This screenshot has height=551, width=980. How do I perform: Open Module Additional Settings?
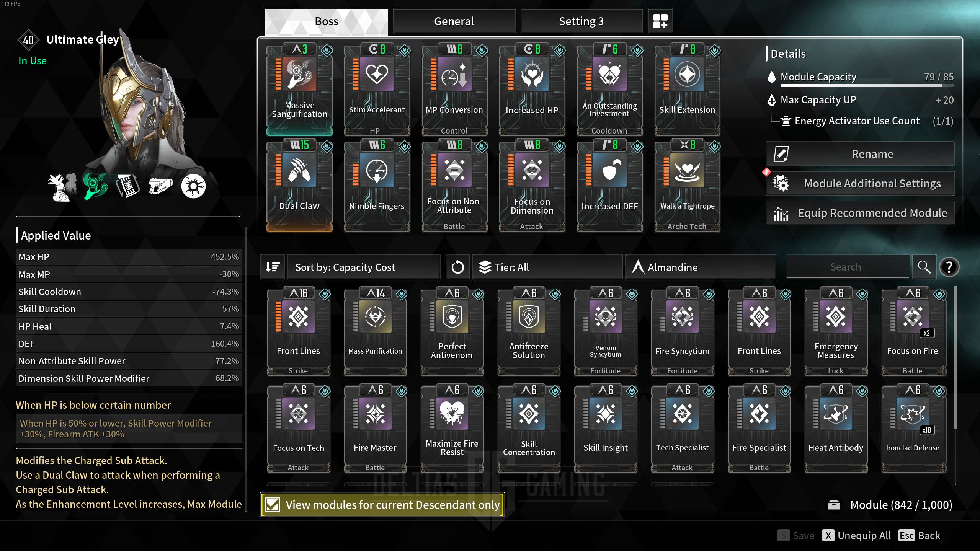coord(860,183)
